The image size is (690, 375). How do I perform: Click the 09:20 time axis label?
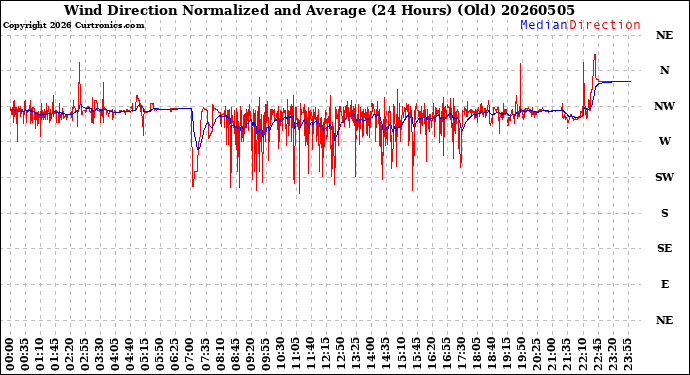coord(250,354)
